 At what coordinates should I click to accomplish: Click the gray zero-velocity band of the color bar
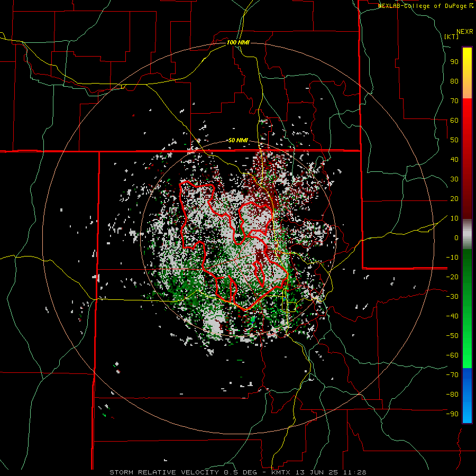[467, 234]
